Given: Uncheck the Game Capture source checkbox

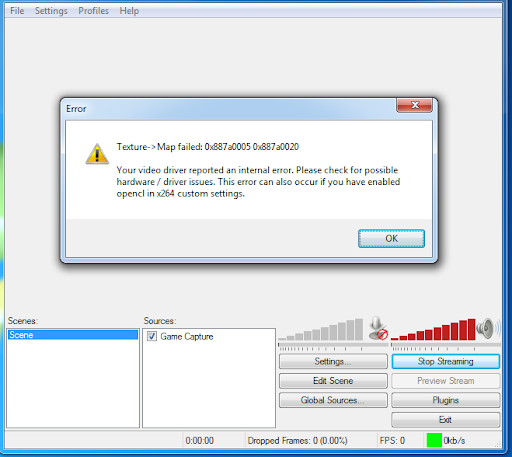Looking at the screenshot, I should [x=152, y=336].
